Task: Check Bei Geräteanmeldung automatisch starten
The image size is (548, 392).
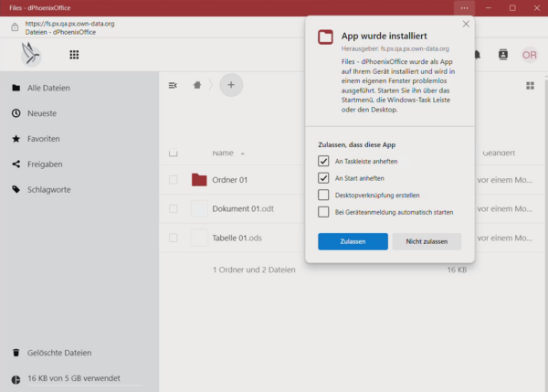Action: click(323, 212)
